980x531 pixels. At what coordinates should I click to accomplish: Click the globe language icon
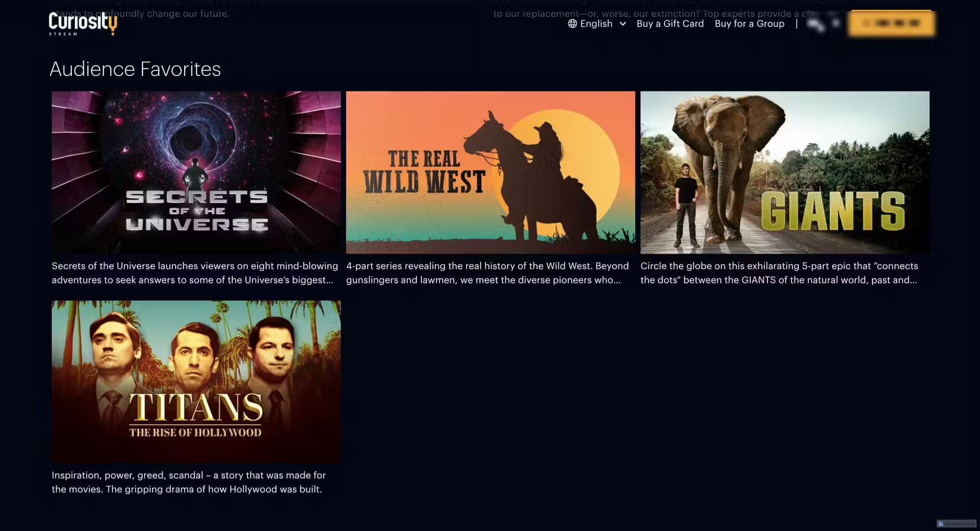point(573,24)
